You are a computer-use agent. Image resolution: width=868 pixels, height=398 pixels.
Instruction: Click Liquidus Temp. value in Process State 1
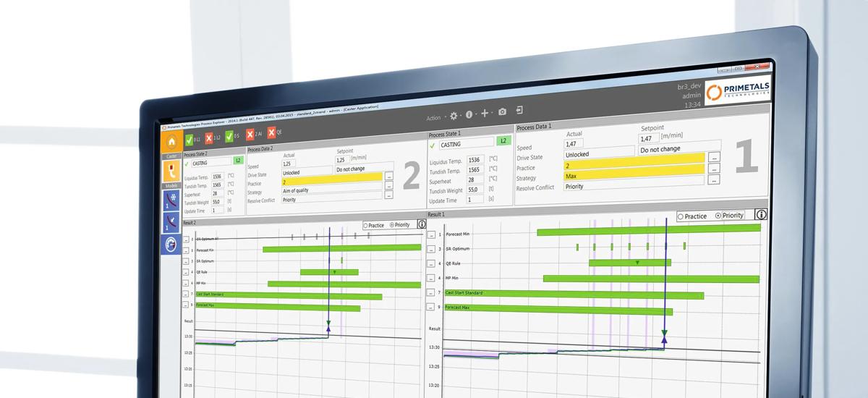pyautogui.click(x=475, y=160)
